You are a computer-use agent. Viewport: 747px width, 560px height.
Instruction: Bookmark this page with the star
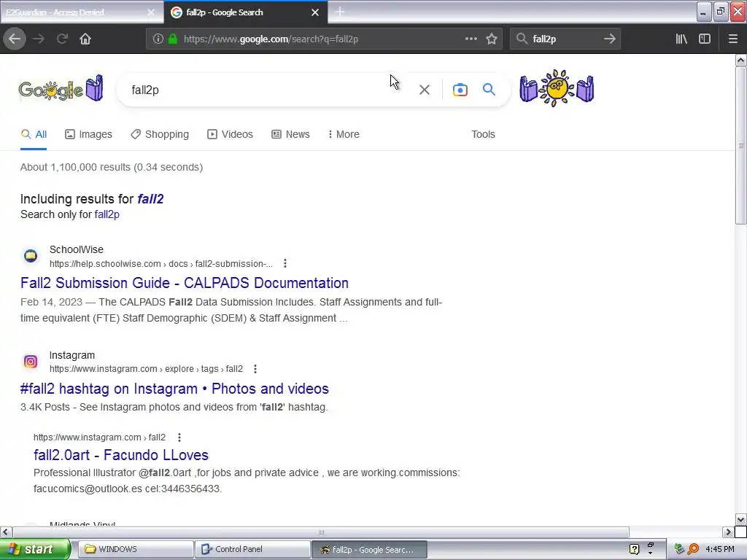pos(492,39)
